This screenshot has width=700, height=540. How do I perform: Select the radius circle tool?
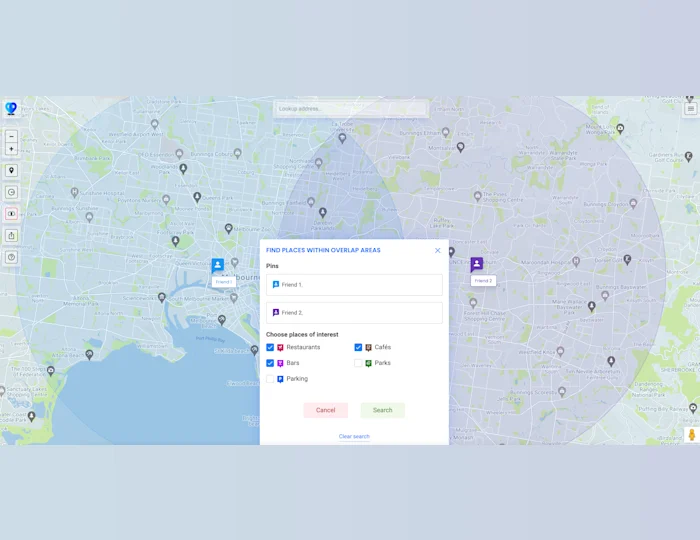point(12,192)
